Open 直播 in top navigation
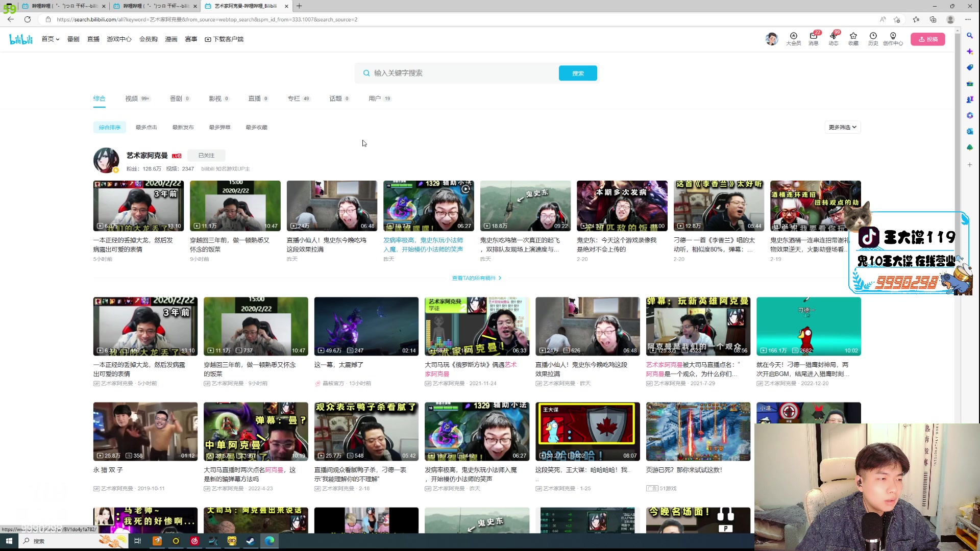The image size is (980, 551). [93, 39]
